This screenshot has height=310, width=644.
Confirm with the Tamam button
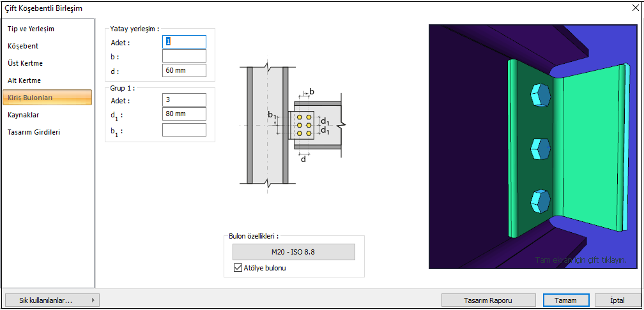coord(566,300)
